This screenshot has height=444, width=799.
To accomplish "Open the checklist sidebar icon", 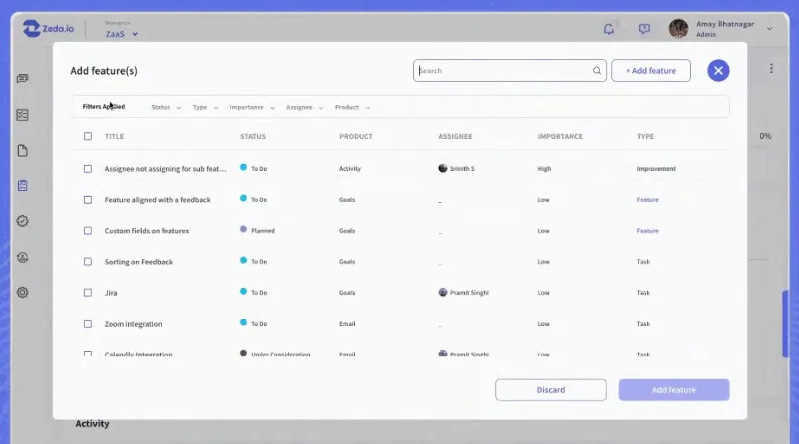I will [x=22, y=115].
